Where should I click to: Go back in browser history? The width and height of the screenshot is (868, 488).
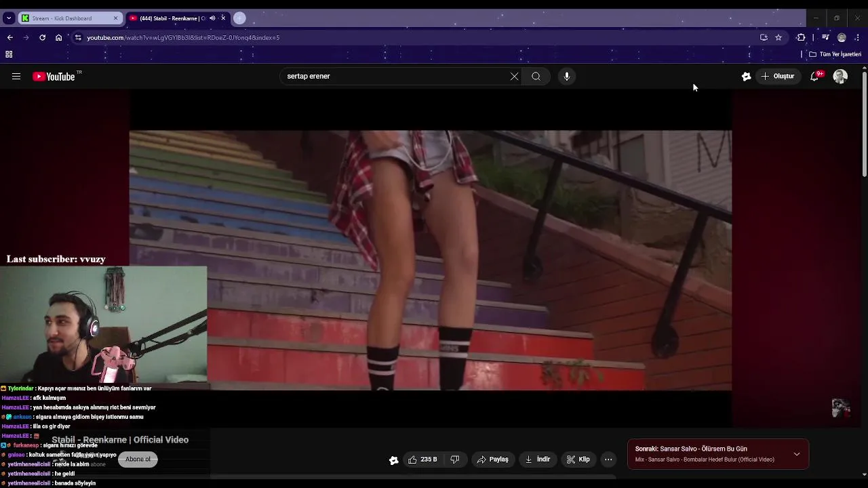click(9, 38)
